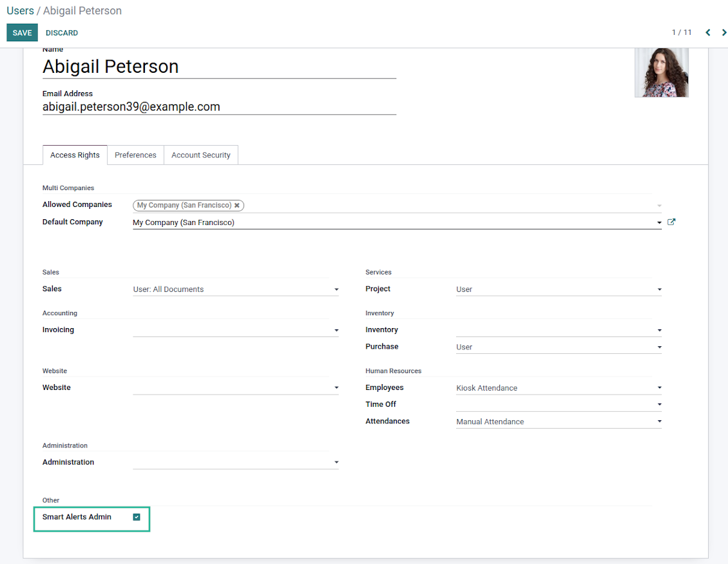The width and height of the screenshot is (728, 564).
Task: Navigate to Users breadcrumb link
Action: pyautogui.click(x=20, y=11)
